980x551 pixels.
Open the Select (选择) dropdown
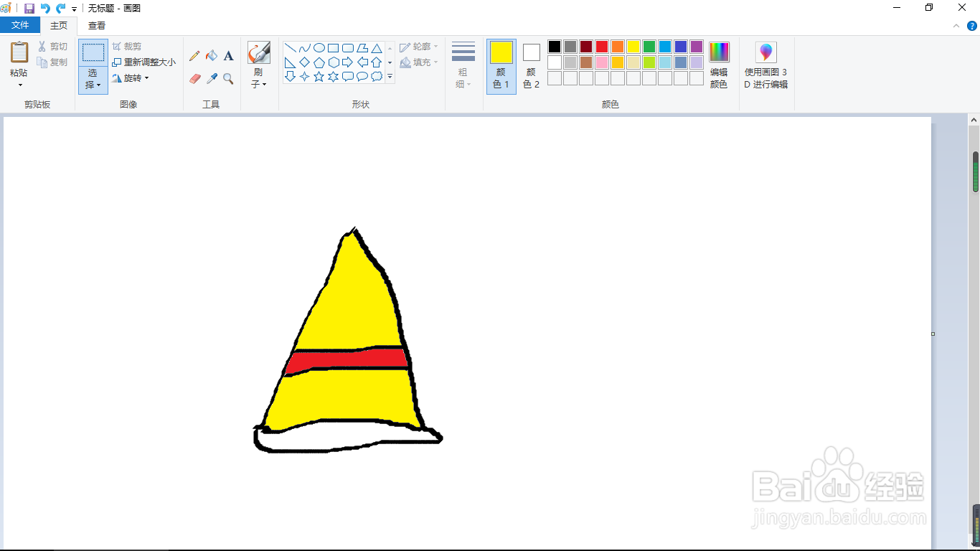[x=93, y=80]
